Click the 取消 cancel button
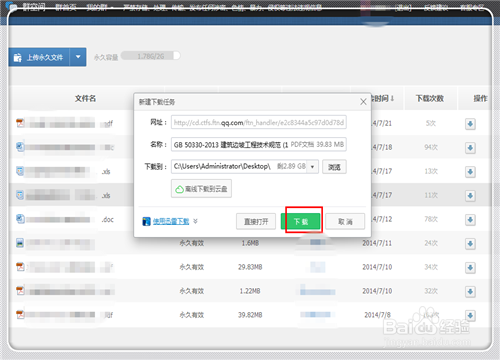This screenshot has height=360, width=500. 345,221
